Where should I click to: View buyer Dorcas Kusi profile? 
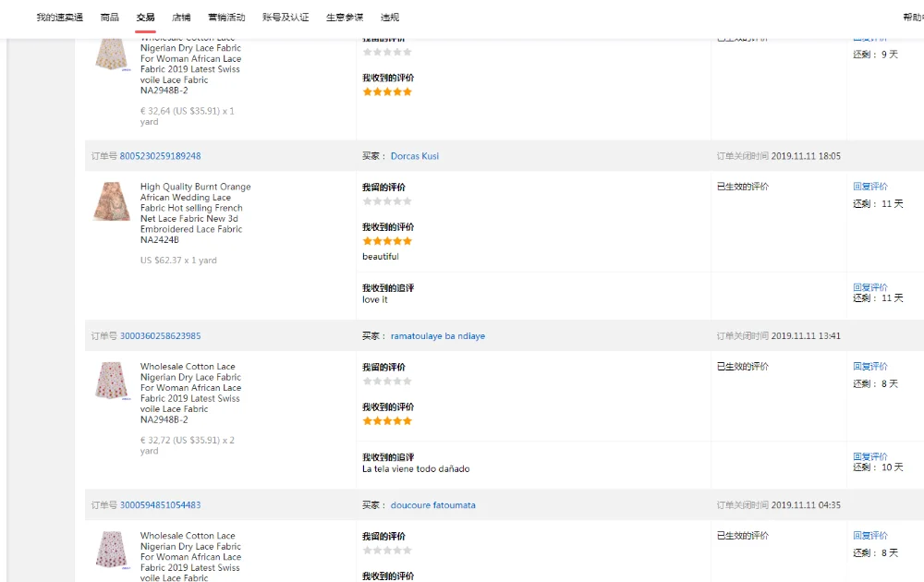coord(415,156)
